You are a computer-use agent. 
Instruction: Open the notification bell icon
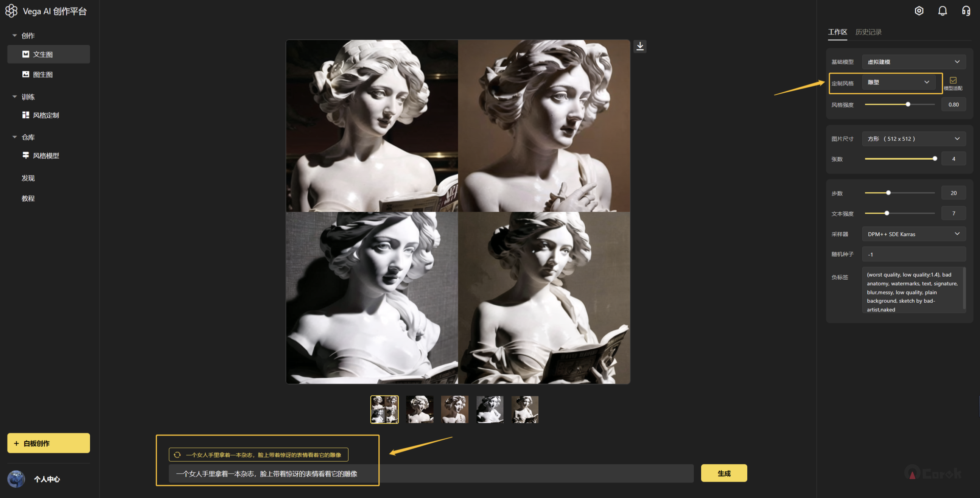[x=942, y=11]
